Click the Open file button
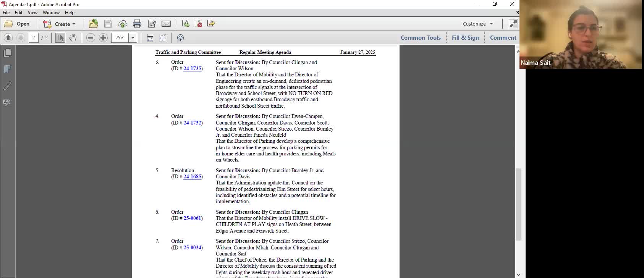644x278 pixels. point(17,24)
